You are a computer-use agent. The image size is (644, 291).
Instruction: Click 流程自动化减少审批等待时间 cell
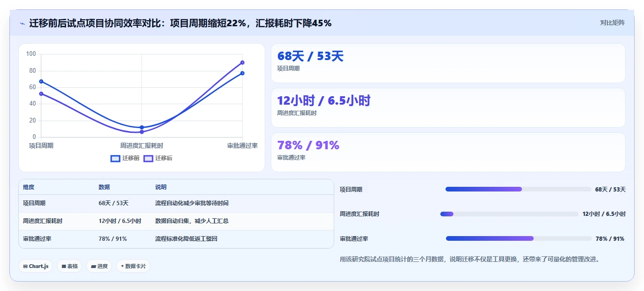point(192,203)
